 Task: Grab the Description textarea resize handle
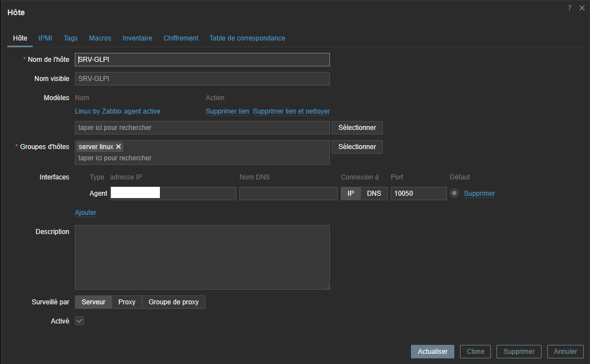pos(327,287)
